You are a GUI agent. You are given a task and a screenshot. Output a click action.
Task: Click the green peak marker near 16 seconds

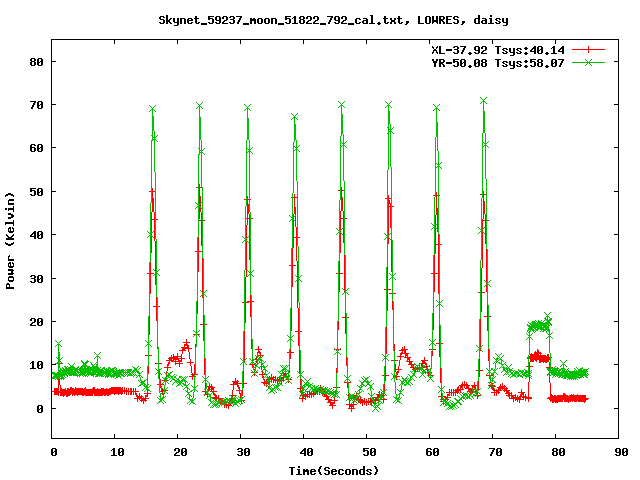pos(152,109)
